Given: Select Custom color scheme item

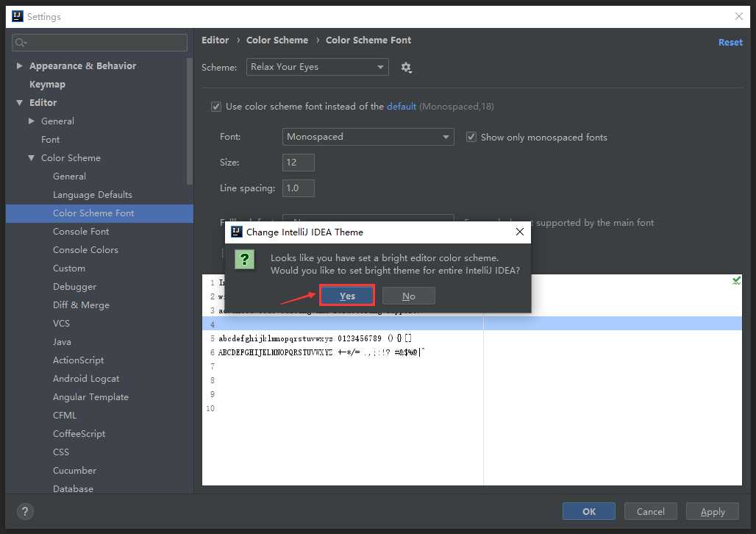Looking at the screenshot, I should tap(69, 268).
